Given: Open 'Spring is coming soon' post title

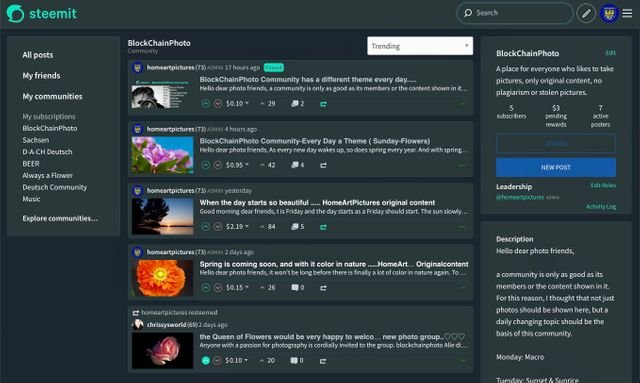Looking at the screenshot, I should click(334, 264).
